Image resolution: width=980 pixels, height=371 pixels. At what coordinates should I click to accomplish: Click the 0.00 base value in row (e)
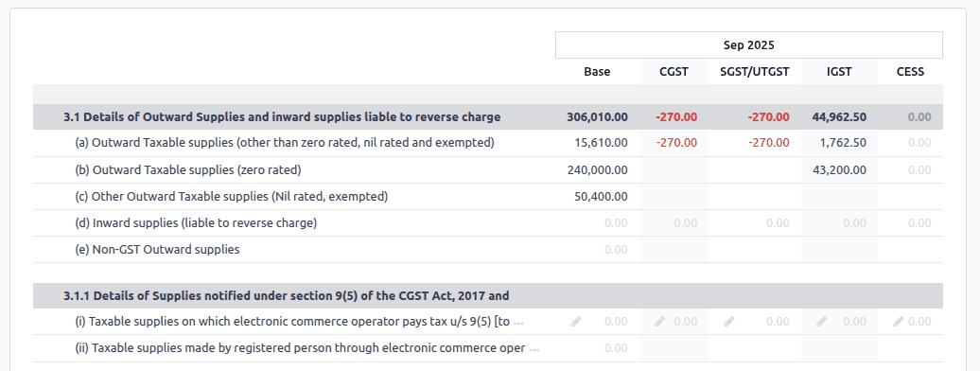616,250
